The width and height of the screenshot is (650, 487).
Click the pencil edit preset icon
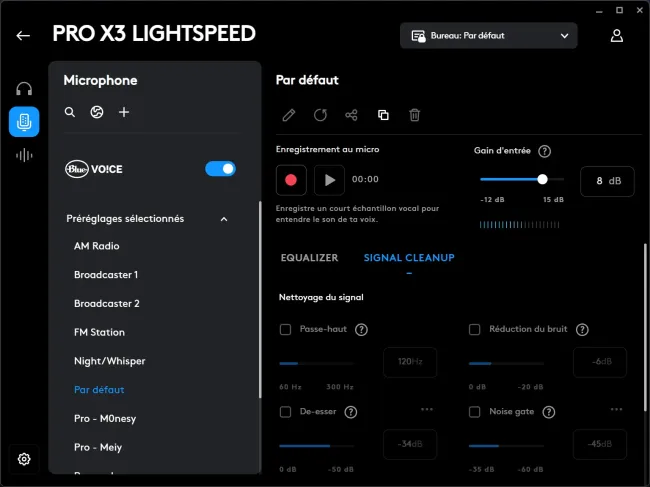click(x=289, y=115)
